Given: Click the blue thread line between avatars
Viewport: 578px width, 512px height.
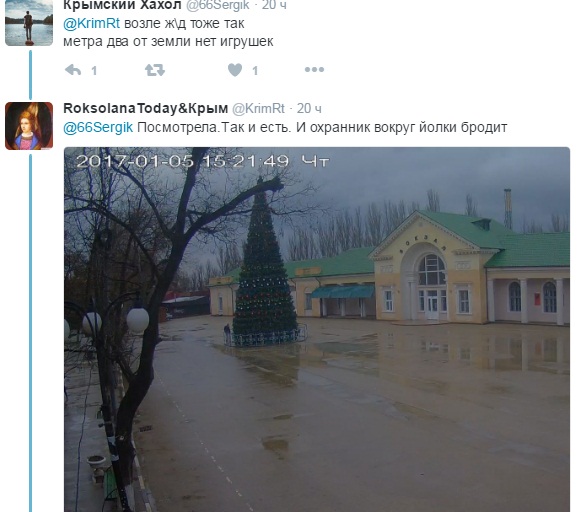Looking at the screenshot, I should coord(31,74).
